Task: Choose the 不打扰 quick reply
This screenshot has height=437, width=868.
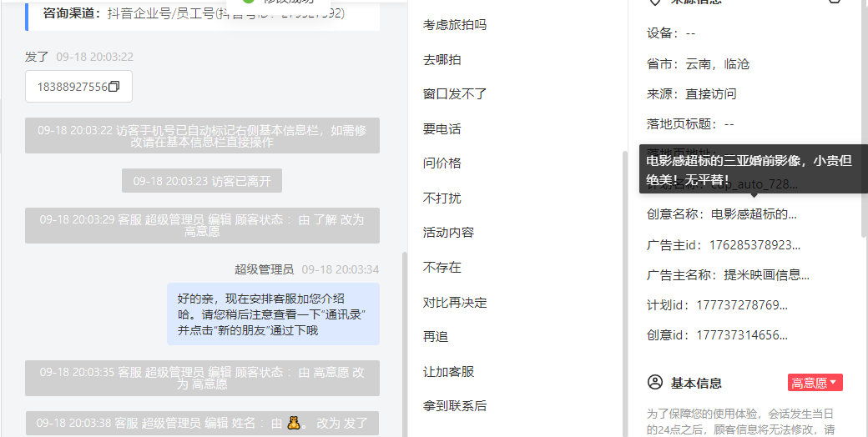Action: click(442, 198)
